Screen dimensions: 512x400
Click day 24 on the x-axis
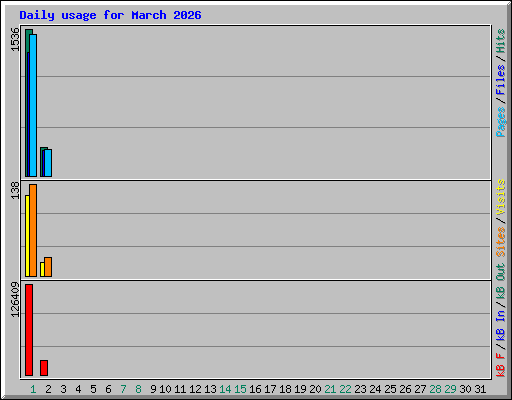tap(375, 389)
